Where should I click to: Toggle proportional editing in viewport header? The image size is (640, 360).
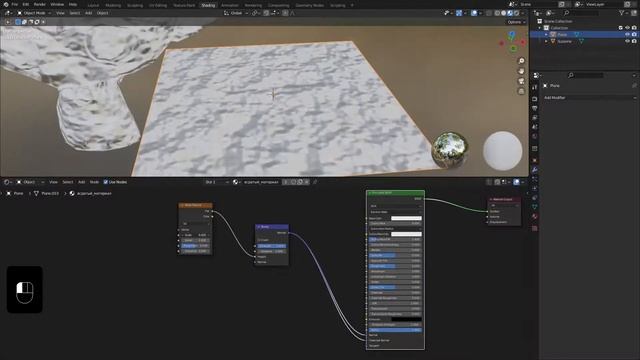(285, 13)
